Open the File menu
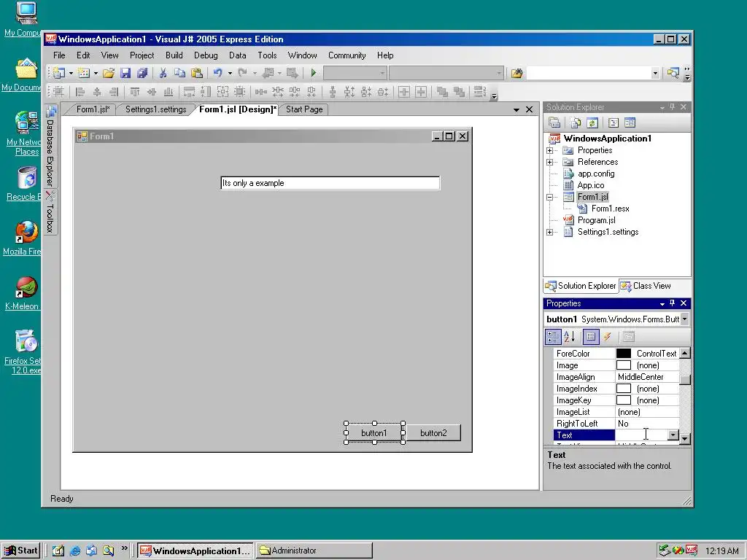Image resolution: width=747 pixels, height=560 pixels. [x=59, y=55]
